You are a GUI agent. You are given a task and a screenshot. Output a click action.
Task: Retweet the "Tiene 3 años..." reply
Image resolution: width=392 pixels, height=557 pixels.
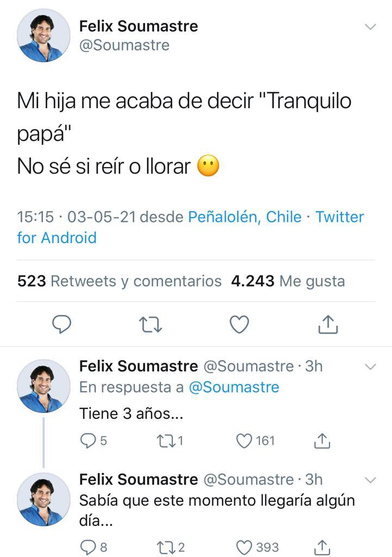pos(166,441)
